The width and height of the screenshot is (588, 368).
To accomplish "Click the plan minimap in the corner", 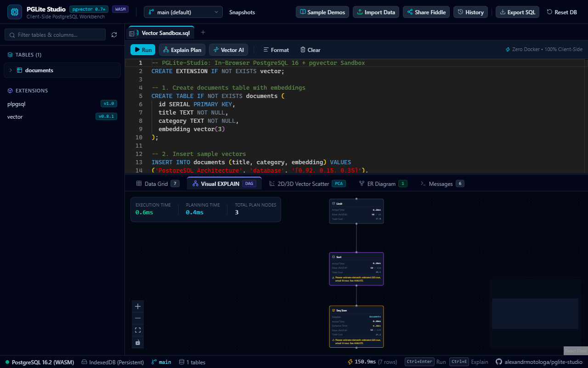I will 535,313.
